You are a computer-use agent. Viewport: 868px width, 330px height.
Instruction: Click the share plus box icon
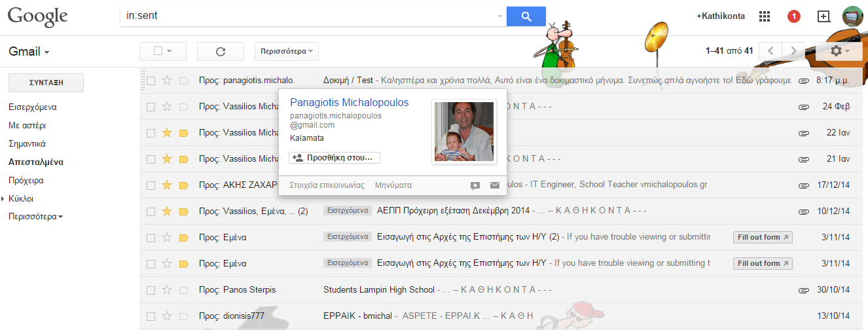click(824, 16)
